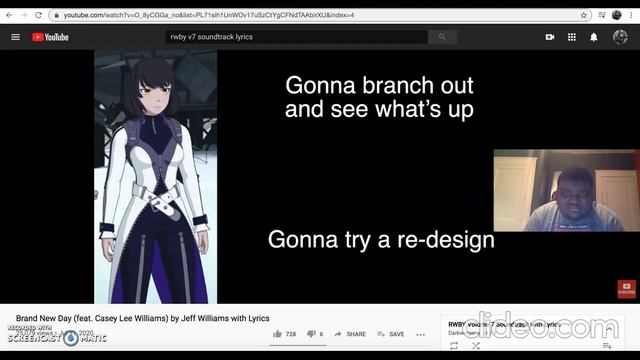Click the YouTube search magnifier button
640x360 pixels.
(x=442, y=37)
